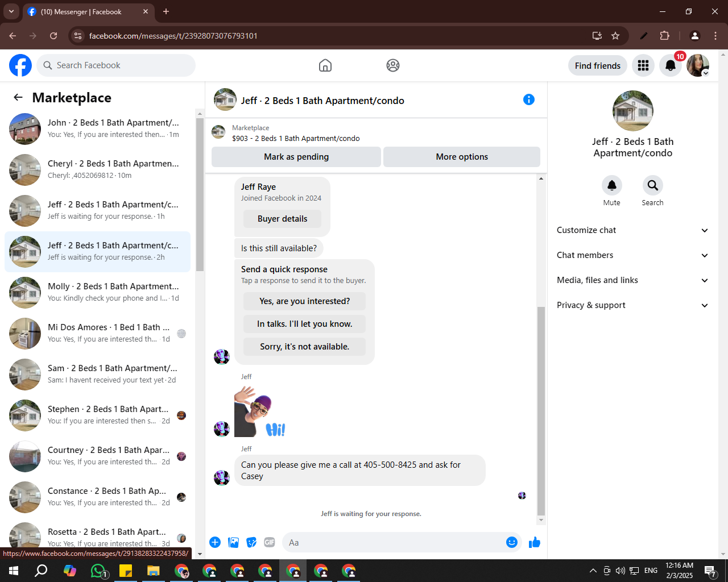Open Mi Dos Amores 1 Bed conversation

pos(97,334)
